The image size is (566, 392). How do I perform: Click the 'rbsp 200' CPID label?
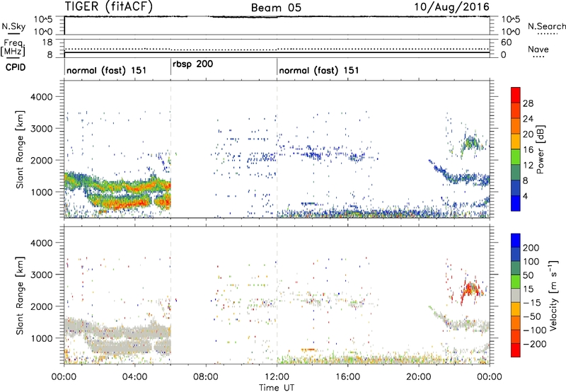point(192,64)
